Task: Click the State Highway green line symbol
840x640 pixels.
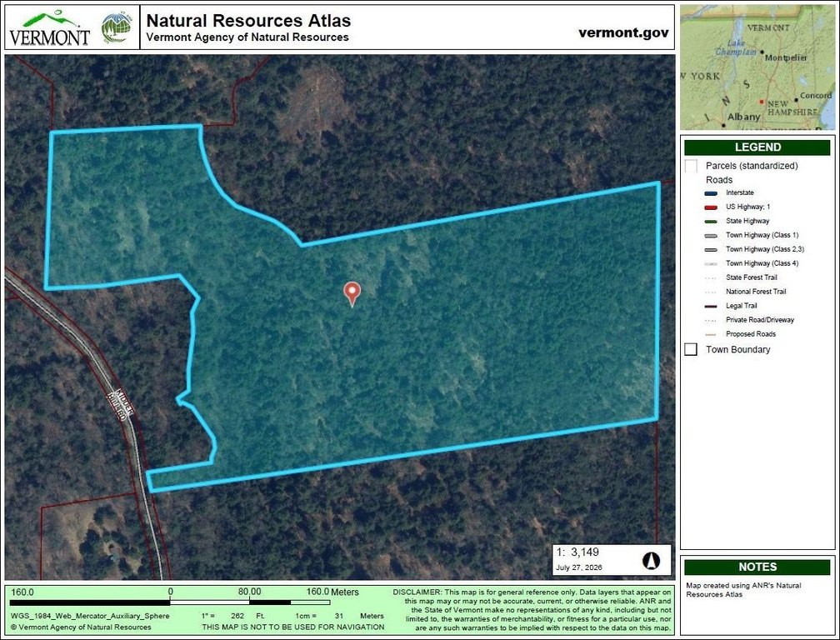Action: tap(711, 221)
